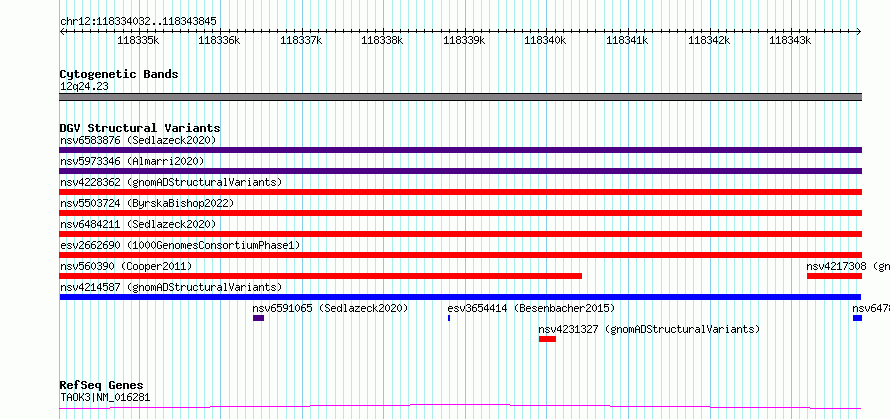890x419 pixels.
Task: Click nsv560390 (Cooper2011) label
Action: (x=126, y=266)
